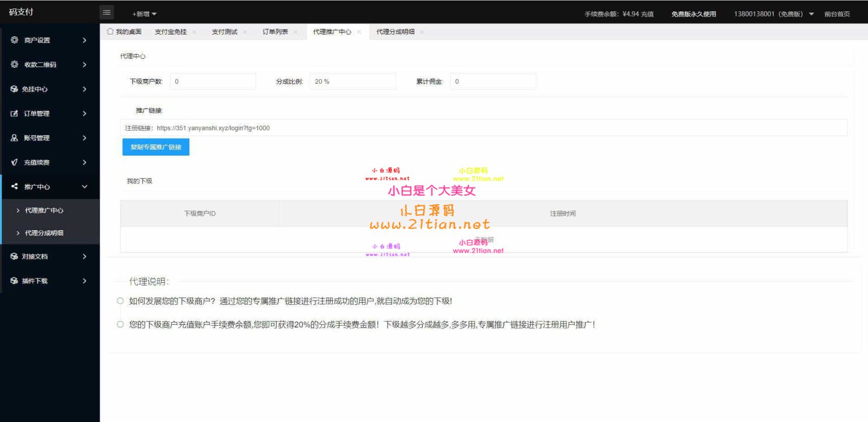Click the cube icon beside 插件下载
Image resolution: width=868 pixels, height=422 pixels.
[x=15, y=281]
